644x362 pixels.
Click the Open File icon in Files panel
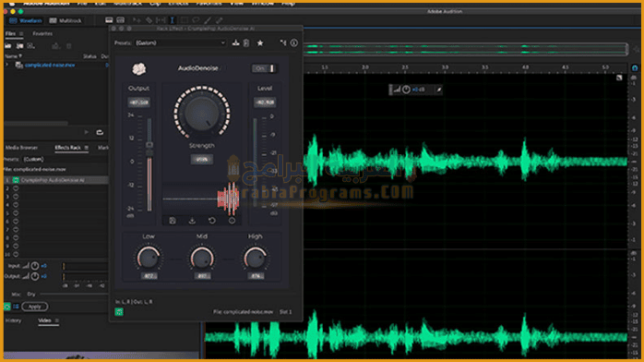(8, 46)
